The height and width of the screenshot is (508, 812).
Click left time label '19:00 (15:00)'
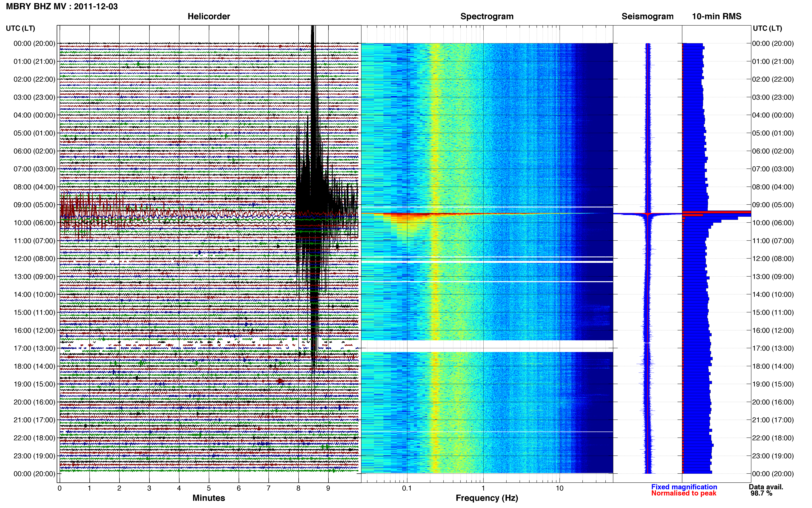tap(34, 384)
